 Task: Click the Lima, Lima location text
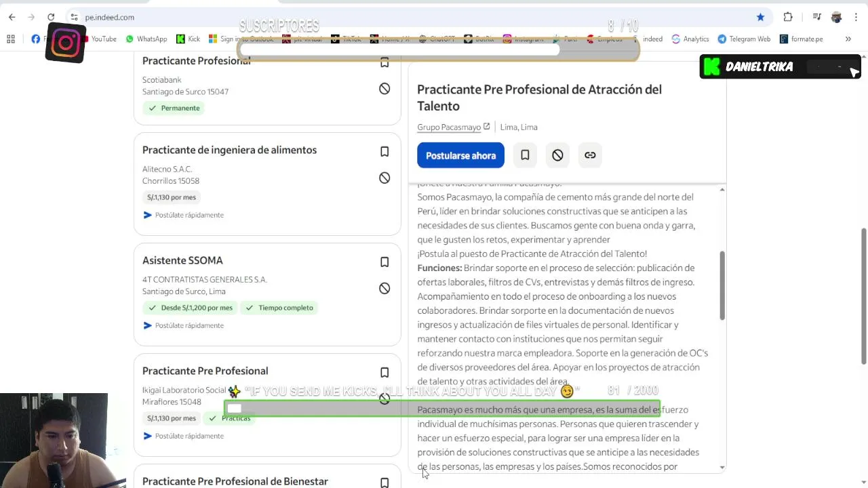[x=518, y=127]
